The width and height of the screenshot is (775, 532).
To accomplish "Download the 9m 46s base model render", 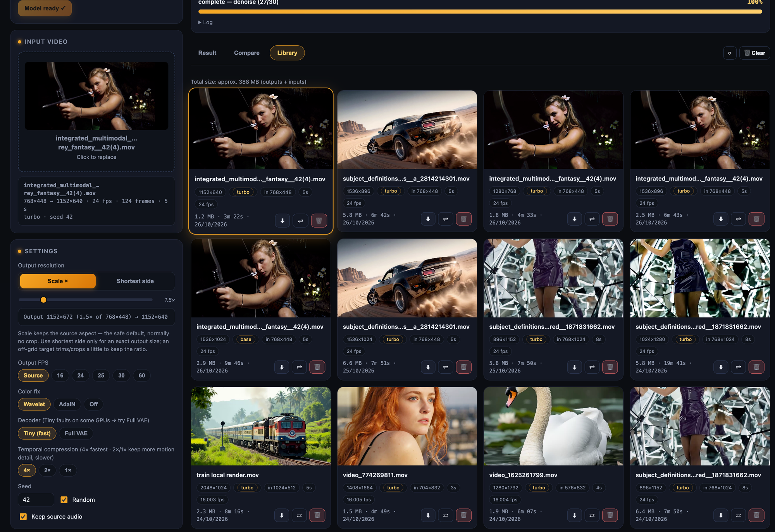I will (282, 367).
